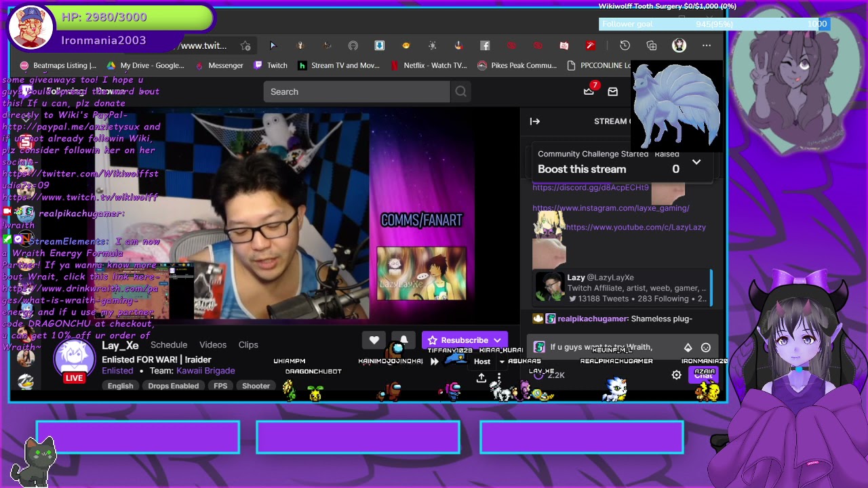Open the My Drive Google bookmark
The height and width of the screenshot is (488, 868).
(146, 66)
